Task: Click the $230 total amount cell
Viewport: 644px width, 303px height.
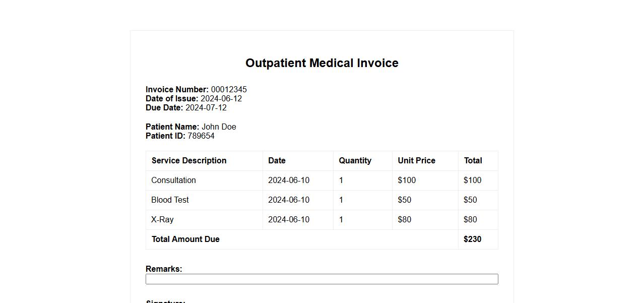Action: [x=472, y=239]
